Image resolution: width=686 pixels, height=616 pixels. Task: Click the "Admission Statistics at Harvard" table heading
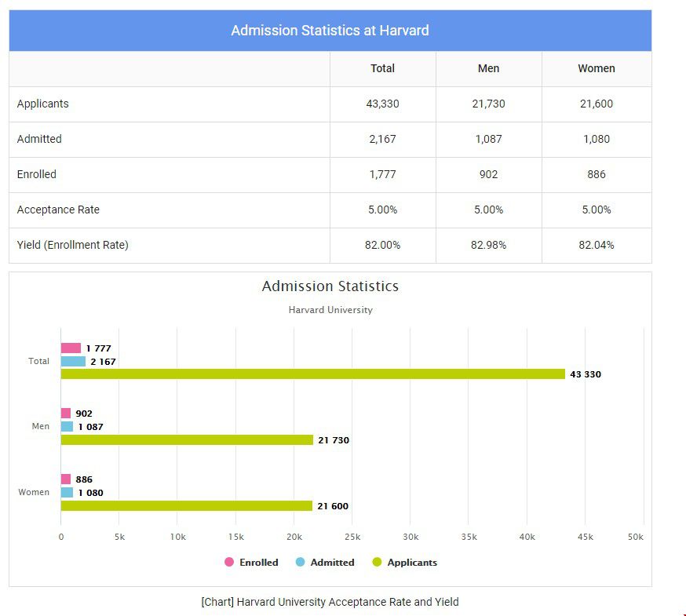pyautogui.click(x=330, y=30)
